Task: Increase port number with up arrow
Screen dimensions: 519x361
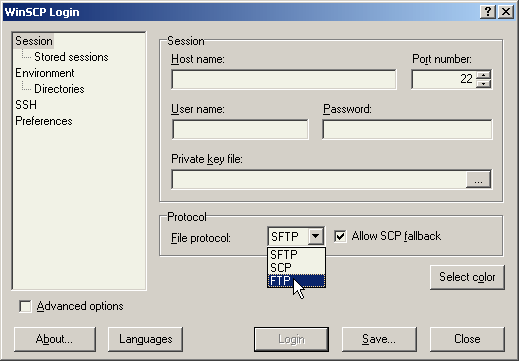Action: click(x=483, y=75)
